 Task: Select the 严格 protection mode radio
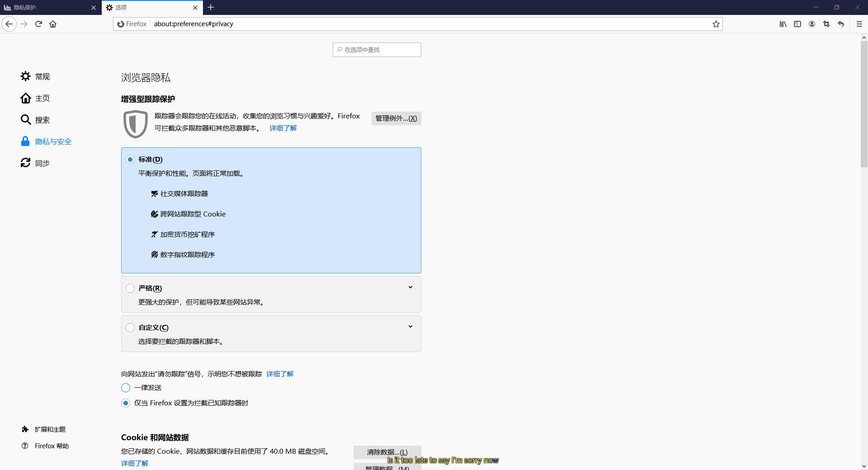pos(130,288)
